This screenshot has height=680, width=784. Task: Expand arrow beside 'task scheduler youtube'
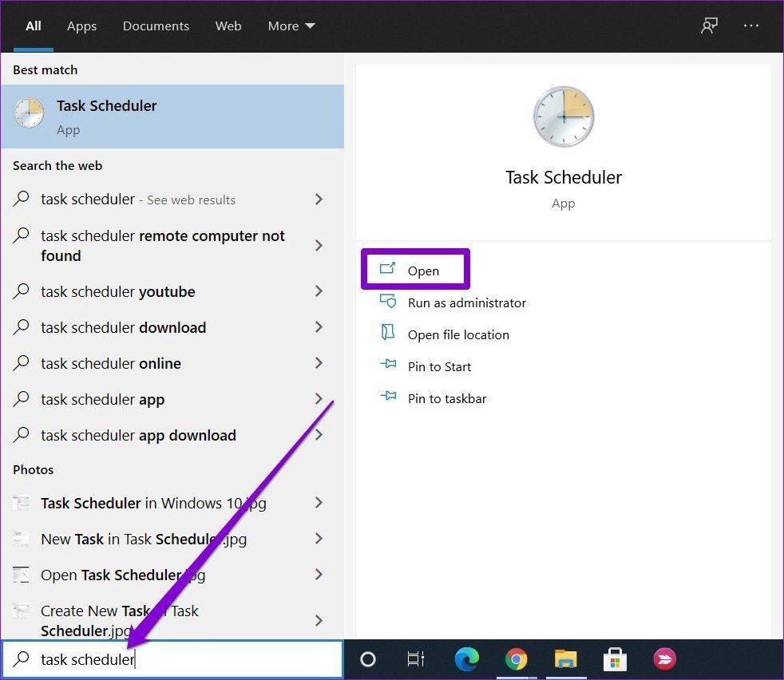point(319,291)
